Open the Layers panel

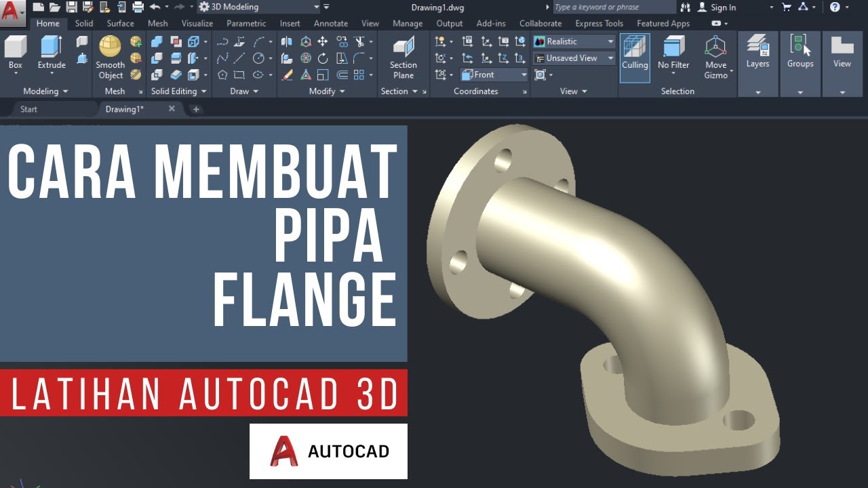[x=758, y=64]
